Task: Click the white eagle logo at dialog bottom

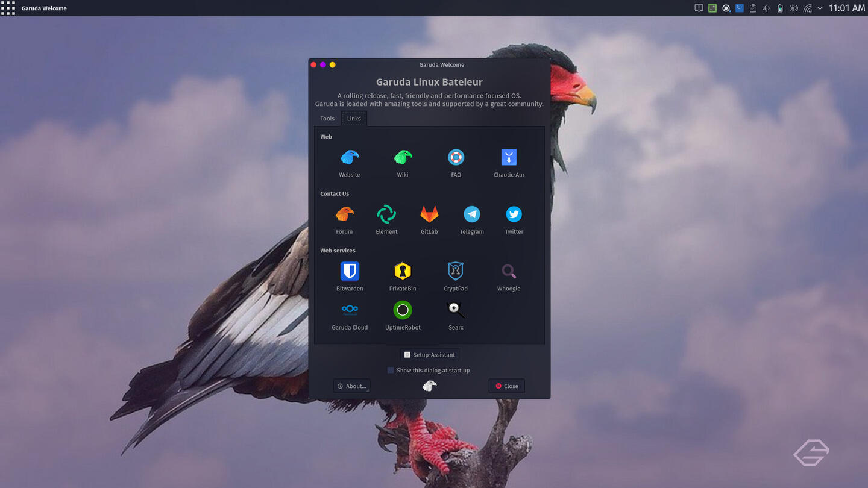Action: pos(429,386)
